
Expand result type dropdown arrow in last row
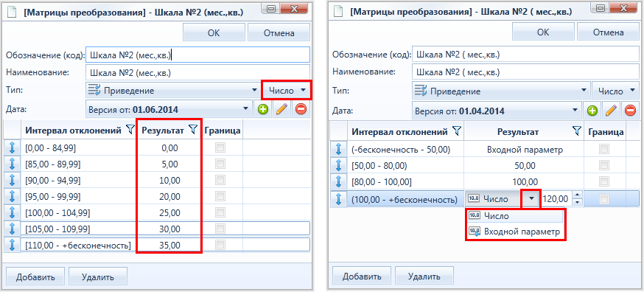pos(531,199)
